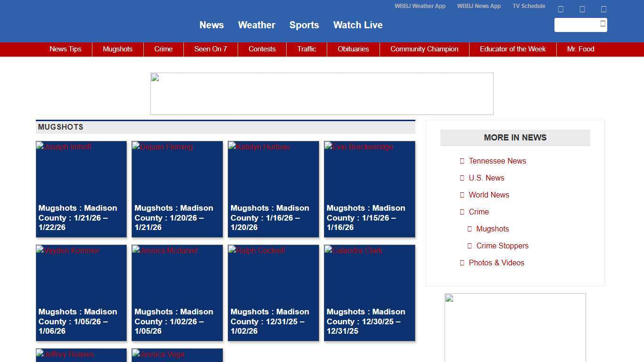Open Educator of the Week in the red bar
This screenshot has height=362, width=644.
pyautogui.click(x=512, y=49)
